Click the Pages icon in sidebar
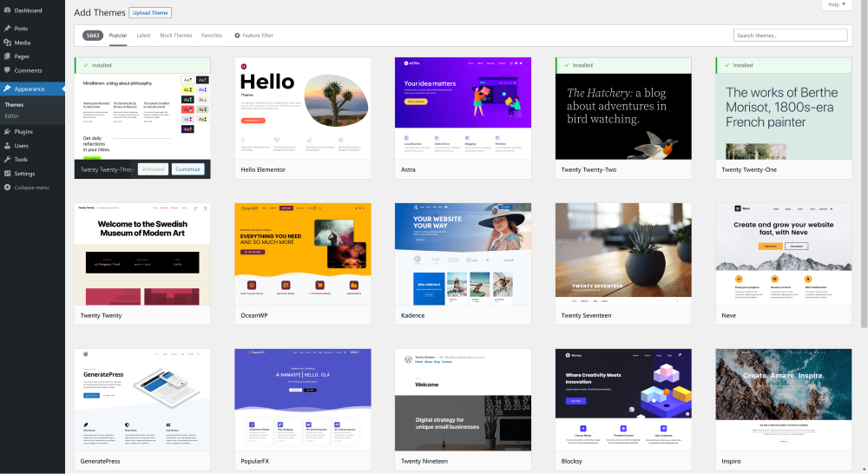The image size is (868, 474). point(7,56)
